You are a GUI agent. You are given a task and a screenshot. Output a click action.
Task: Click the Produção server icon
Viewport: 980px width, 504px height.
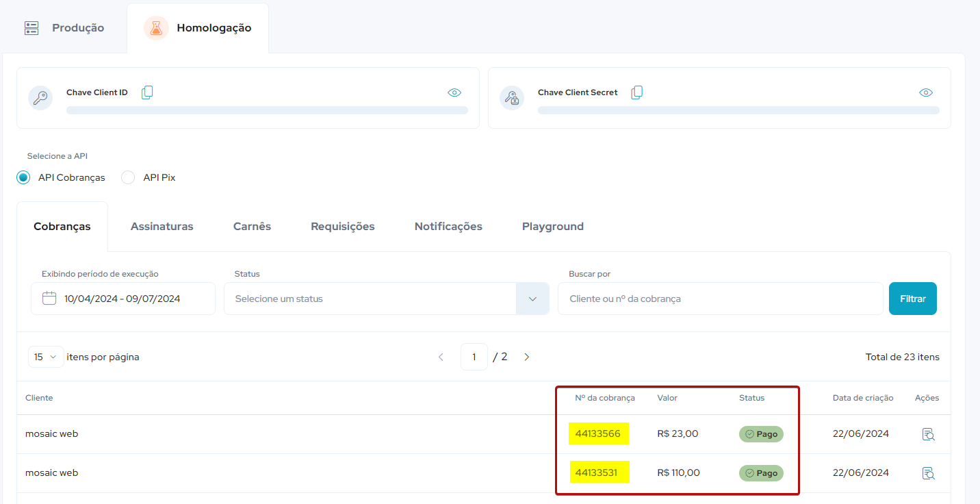pos(31,28)
